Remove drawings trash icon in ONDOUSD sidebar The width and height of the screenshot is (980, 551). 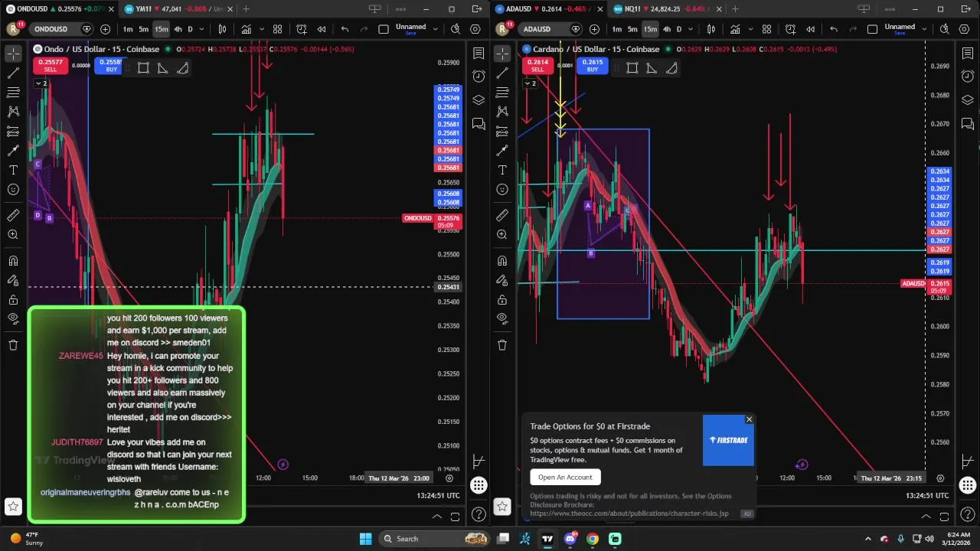coord(13,345)
